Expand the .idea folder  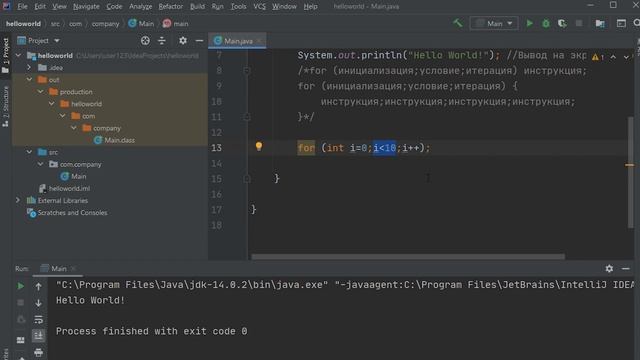tap(29, 67)
